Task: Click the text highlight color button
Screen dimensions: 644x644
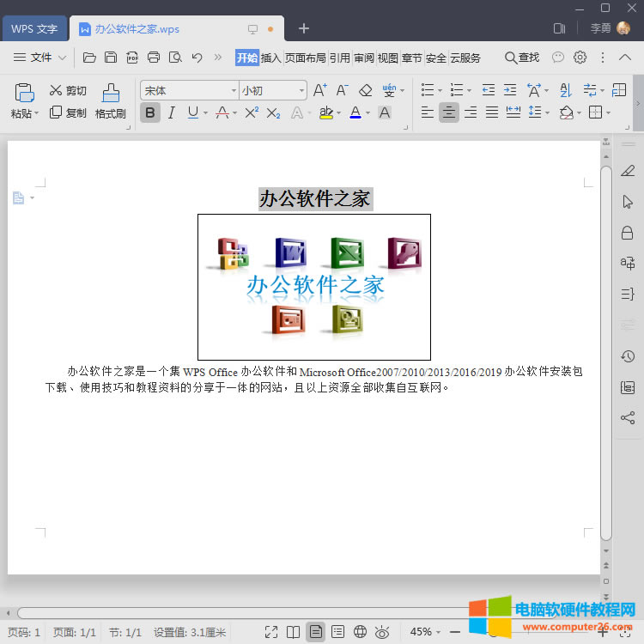Action: point(325,112)
